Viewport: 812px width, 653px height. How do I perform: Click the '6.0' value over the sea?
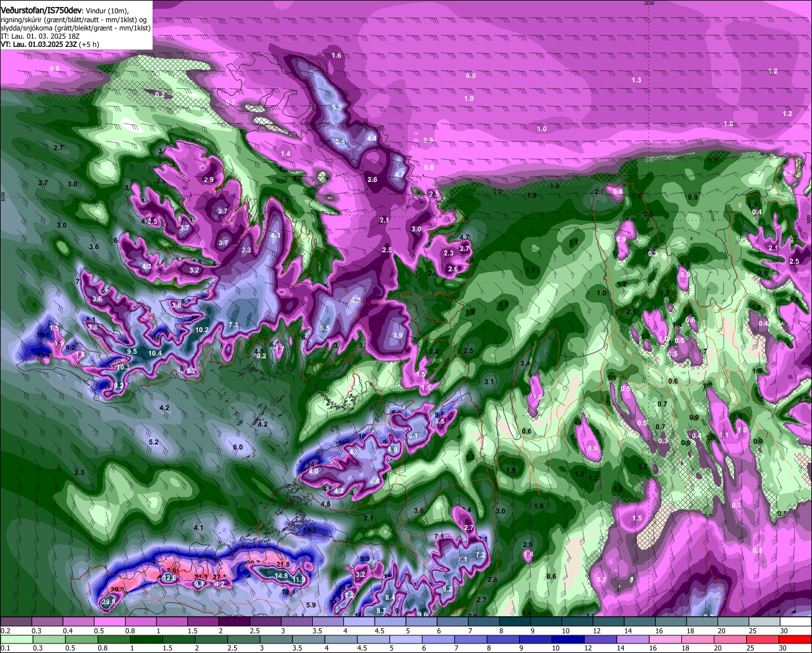point(238,447)
